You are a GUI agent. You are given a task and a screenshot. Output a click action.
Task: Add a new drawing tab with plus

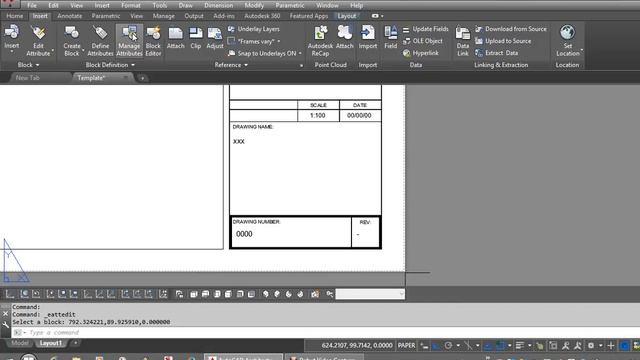142,78
